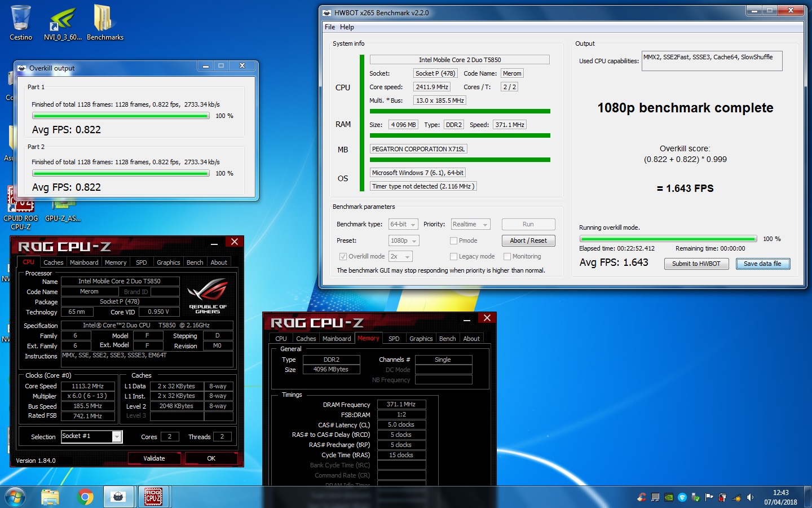
Task: Open Bench tab in left CPU-Z
Action: [195, 262]
